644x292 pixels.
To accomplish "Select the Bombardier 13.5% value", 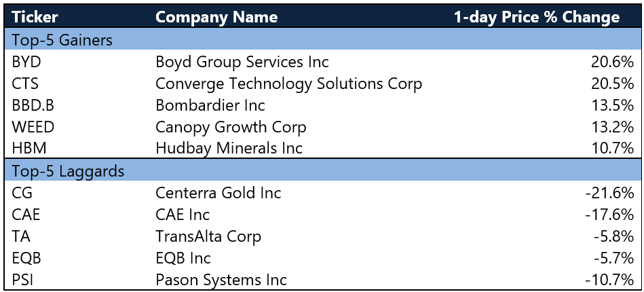I will pos(612,105).
